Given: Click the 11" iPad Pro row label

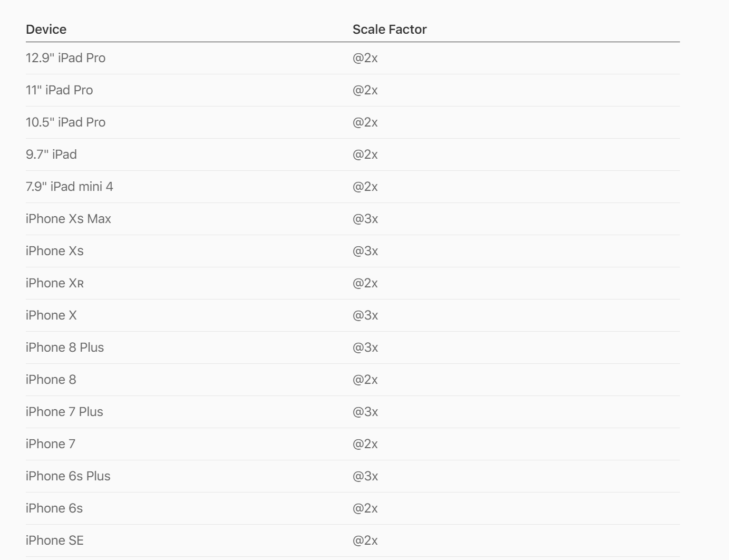Looking at the screenshot, I should click(x=60, y=90).
